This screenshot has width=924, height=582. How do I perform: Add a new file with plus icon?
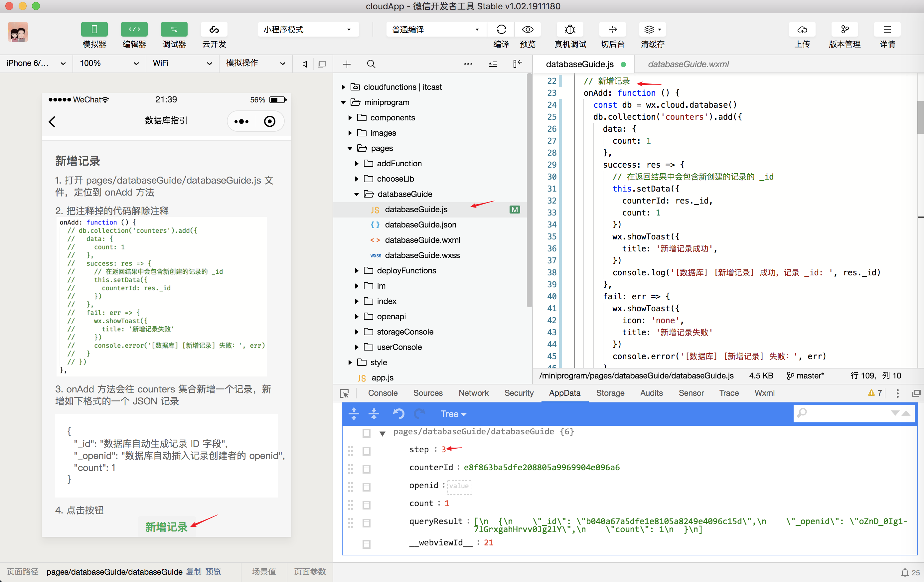click(x=347, y=64)
